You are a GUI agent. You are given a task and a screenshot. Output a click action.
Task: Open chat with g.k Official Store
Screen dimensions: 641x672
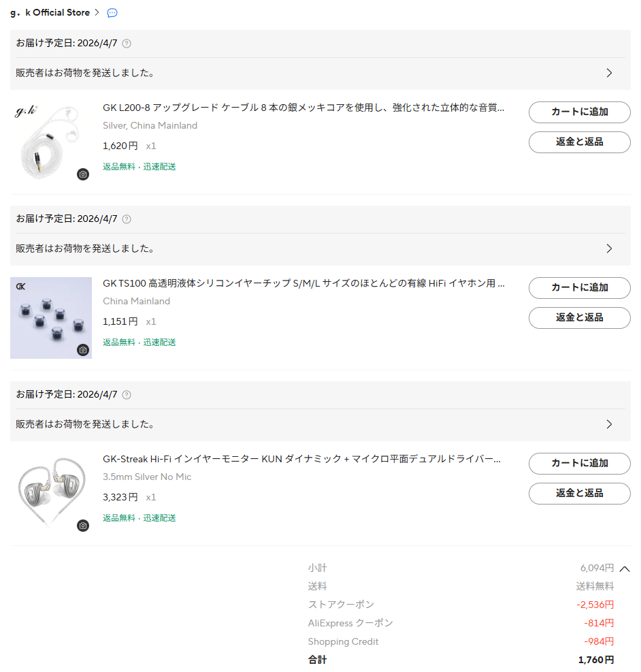coord(112,13)
